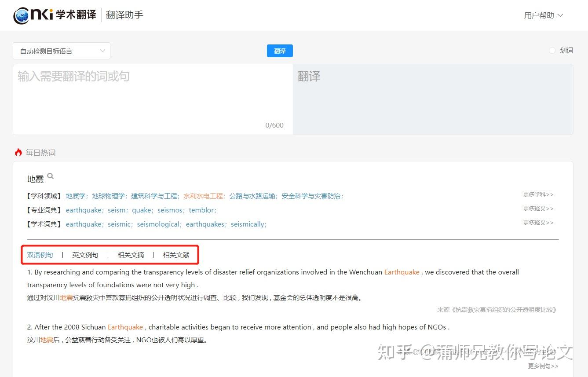Click the 翻译 output panel
Screen dimensions: 588x377
point(433,99)
